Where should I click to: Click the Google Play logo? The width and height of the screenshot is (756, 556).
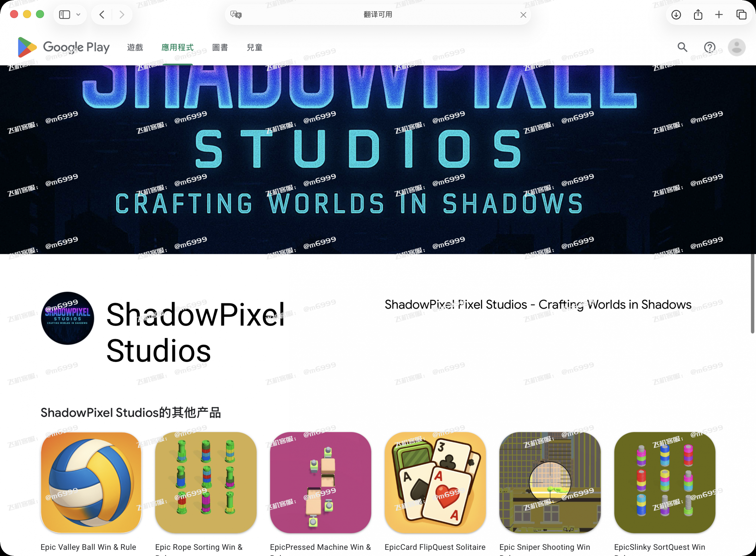tap(63, 47)
